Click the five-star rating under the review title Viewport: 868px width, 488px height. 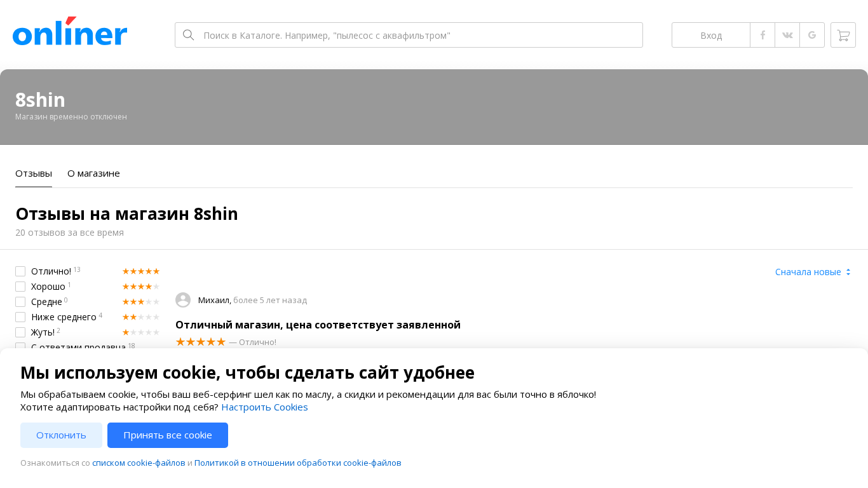point(200,342)
